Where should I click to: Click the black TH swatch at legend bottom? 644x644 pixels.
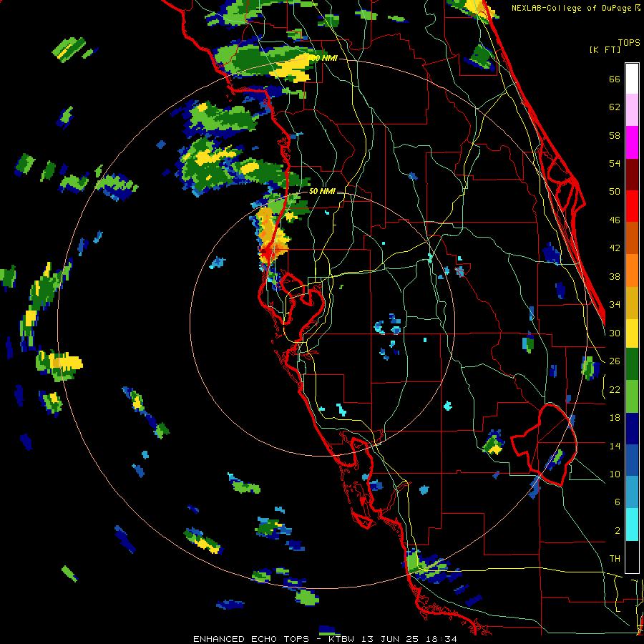632,557
